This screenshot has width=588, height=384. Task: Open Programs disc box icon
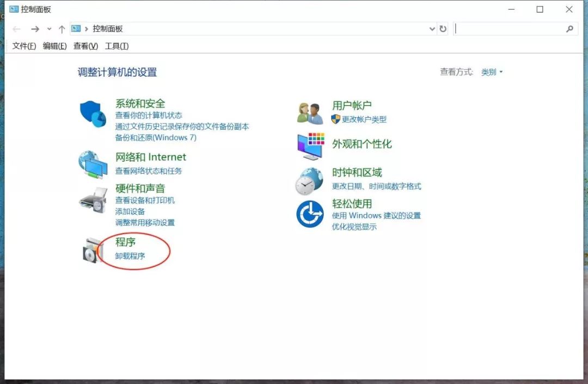[x=92, y=250]
